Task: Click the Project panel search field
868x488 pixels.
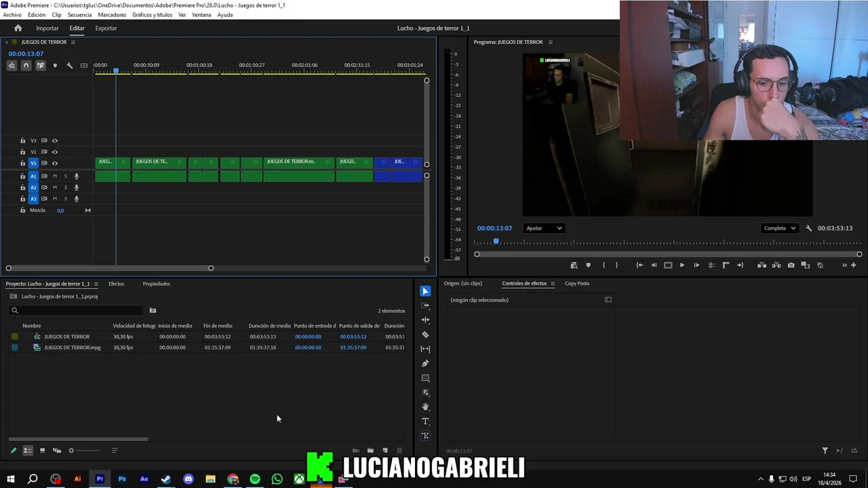Action: click(76, 310)
